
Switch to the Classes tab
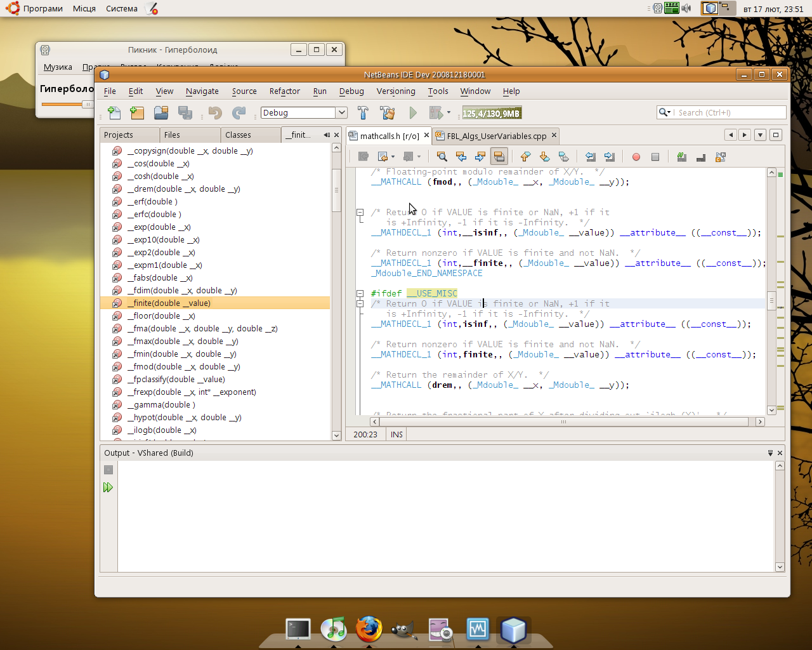coord(251,135)
